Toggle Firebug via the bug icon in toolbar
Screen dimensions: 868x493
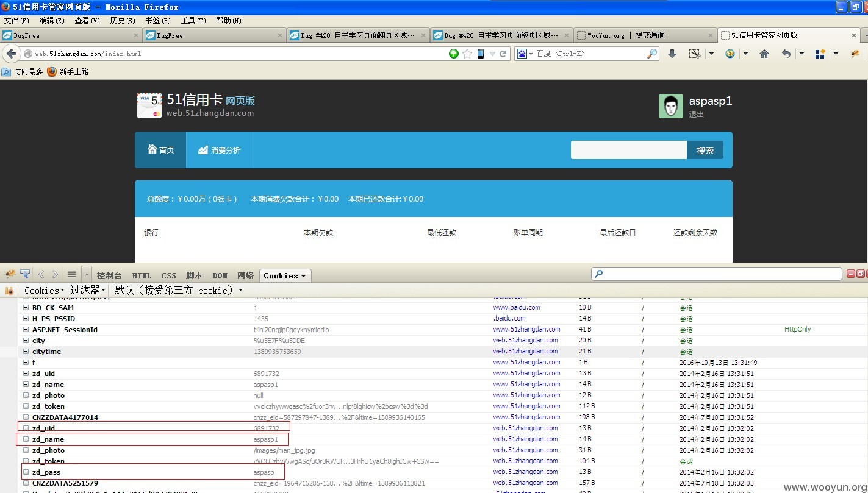coord(855,54)
